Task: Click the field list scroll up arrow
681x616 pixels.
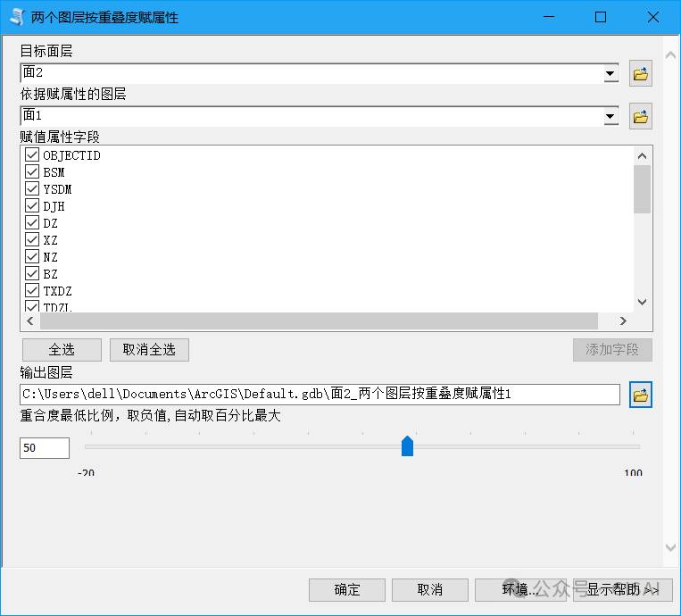Action: [643, 156]
